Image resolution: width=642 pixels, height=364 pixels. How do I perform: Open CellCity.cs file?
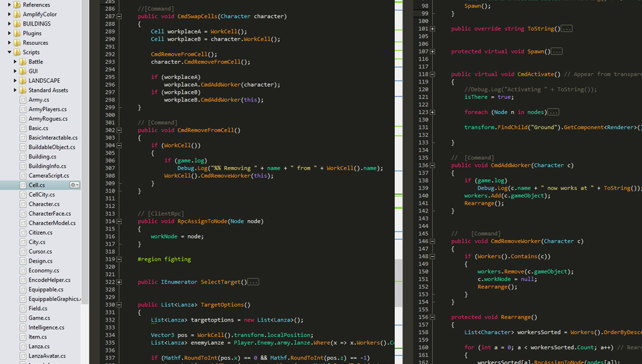tap(41, 195)
